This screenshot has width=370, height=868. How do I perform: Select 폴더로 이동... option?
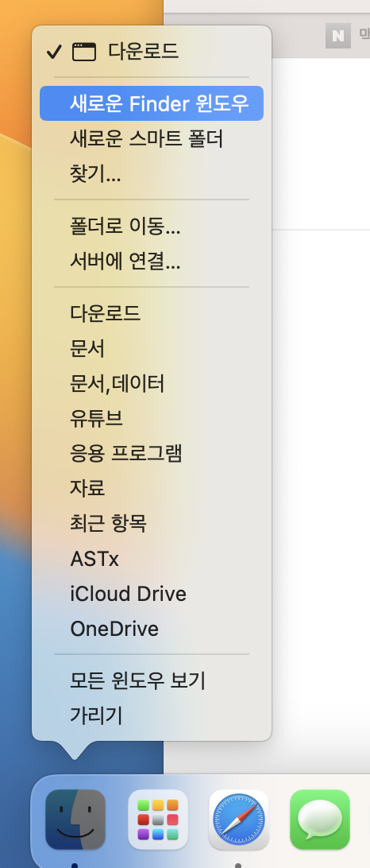click(152, 226)
